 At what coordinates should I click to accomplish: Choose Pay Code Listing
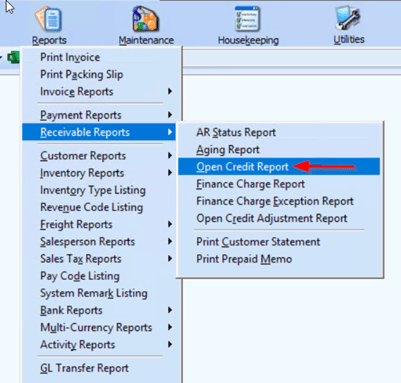tap(99, 276)
